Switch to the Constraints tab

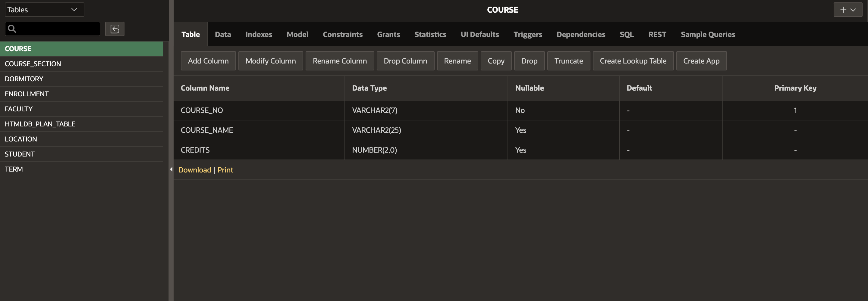[x=343, y=34]
